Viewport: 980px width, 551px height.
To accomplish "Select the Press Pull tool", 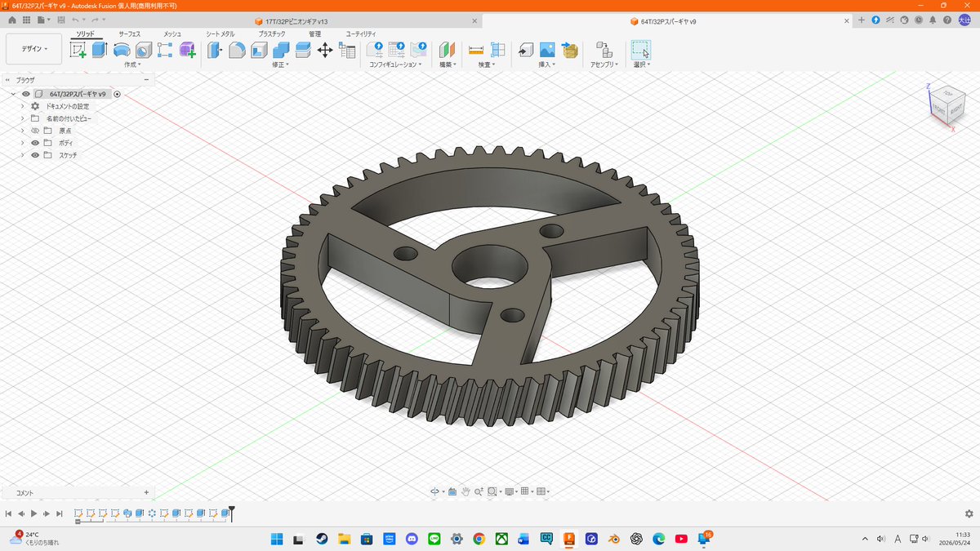I will (215, 50).
